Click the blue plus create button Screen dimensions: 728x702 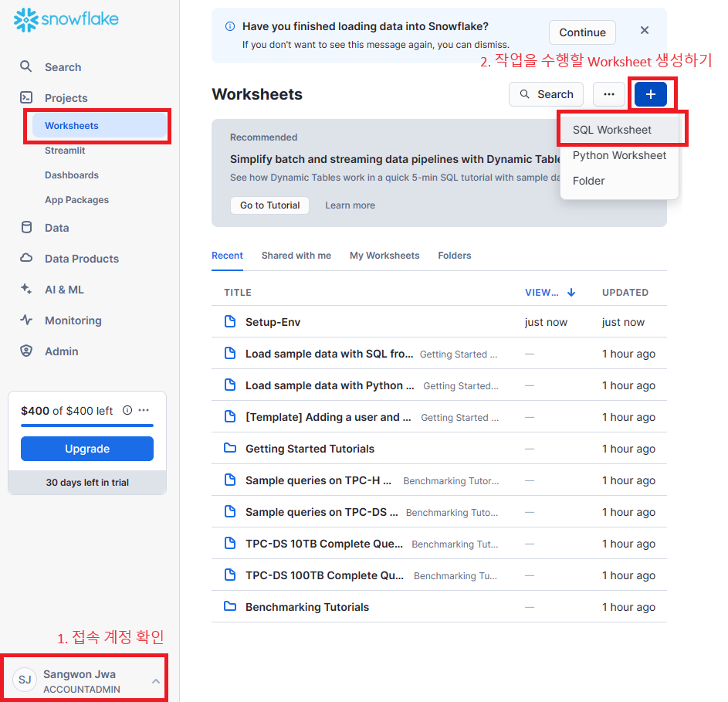click(x=651, y=94)
